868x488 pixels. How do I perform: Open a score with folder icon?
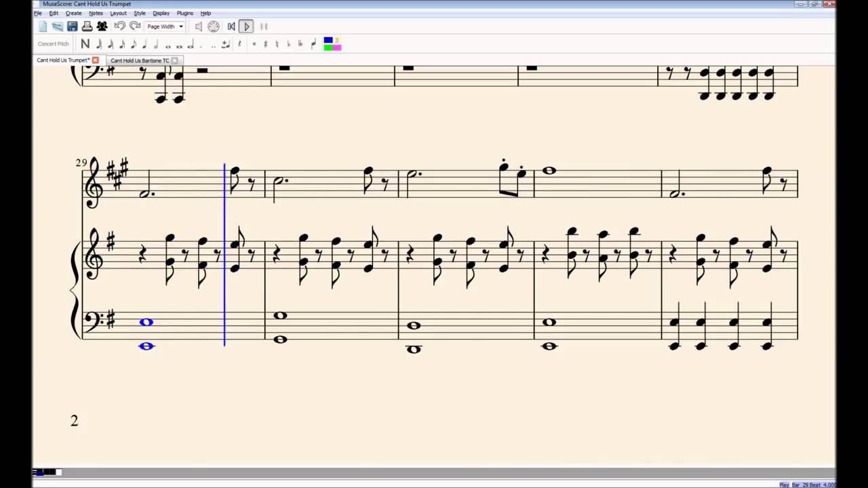pos(58,26)
